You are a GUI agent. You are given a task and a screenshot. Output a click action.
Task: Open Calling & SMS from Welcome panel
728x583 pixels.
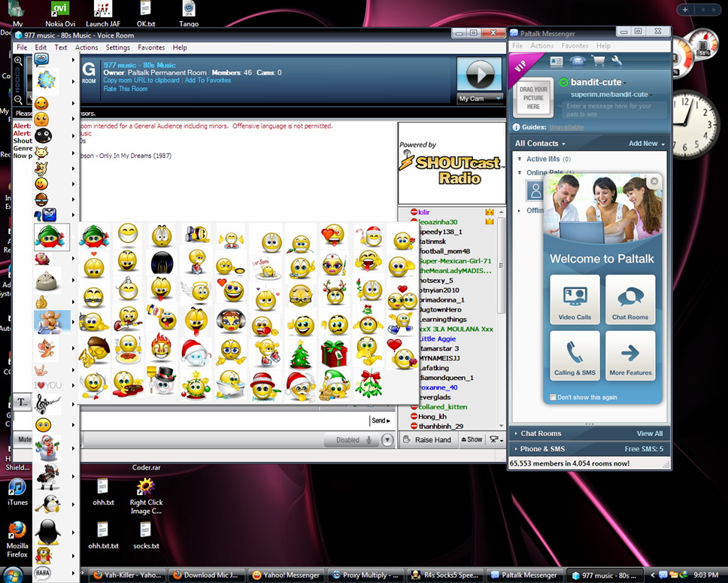[575, 355]
